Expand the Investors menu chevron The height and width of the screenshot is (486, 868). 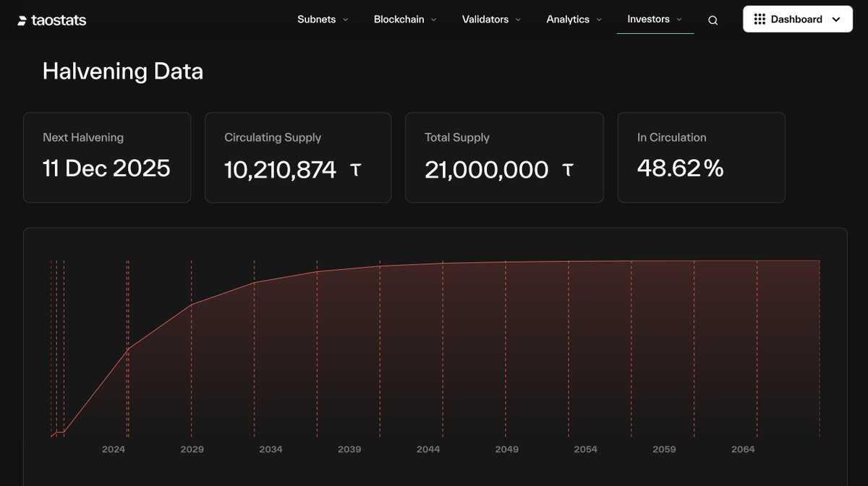(679, 20)
